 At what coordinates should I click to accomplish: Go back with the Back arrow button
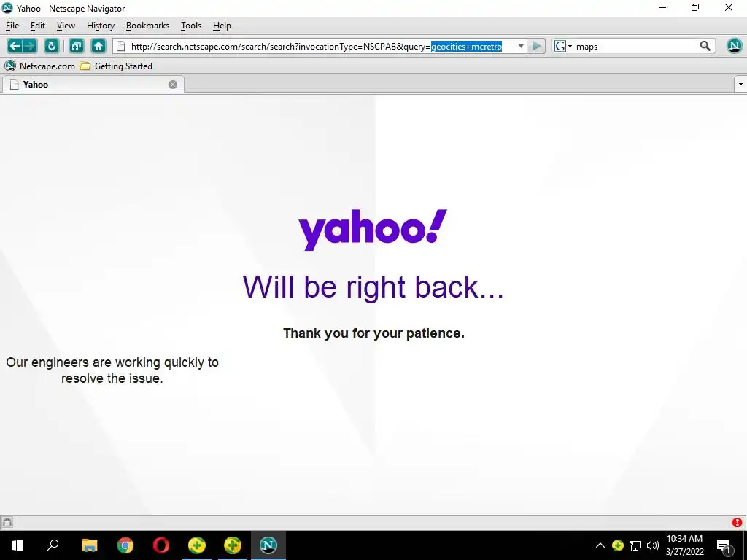[15, 46]
